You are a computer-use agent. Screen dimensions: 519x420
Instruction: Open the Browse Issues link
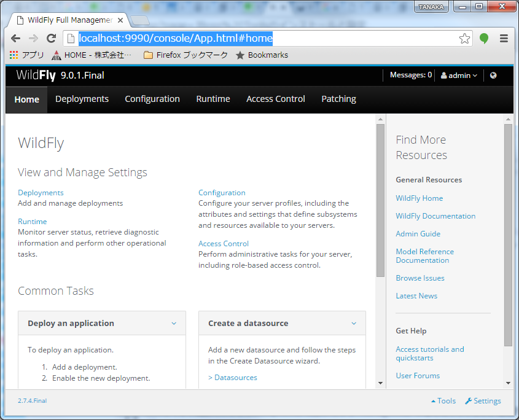tap(420, 278)
